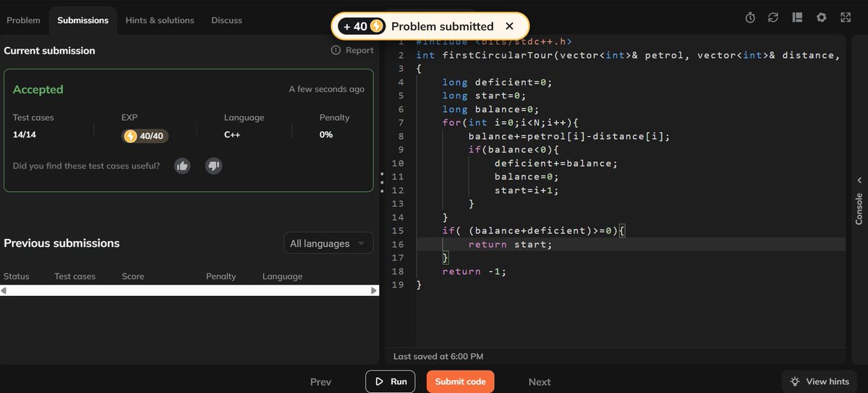
Task: Click the horizontal scrollbar in Previous submissions
Action: coord(190,290)
